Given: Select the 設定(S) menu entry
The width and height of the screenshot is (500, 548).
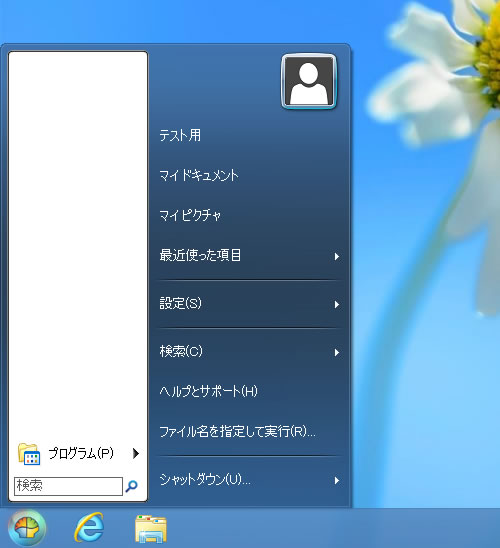Looking at the screenshot, I should click(x=249, y=304).
